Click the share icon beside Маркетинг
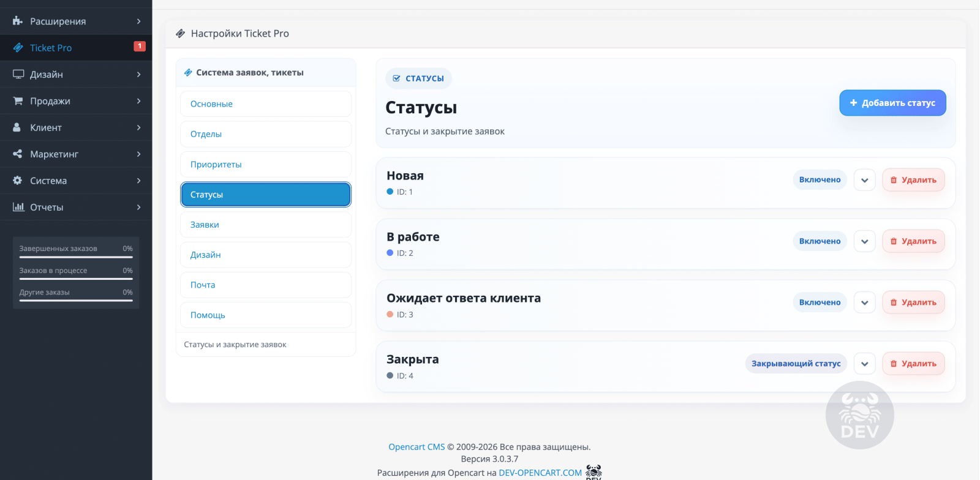 [18, 154]
